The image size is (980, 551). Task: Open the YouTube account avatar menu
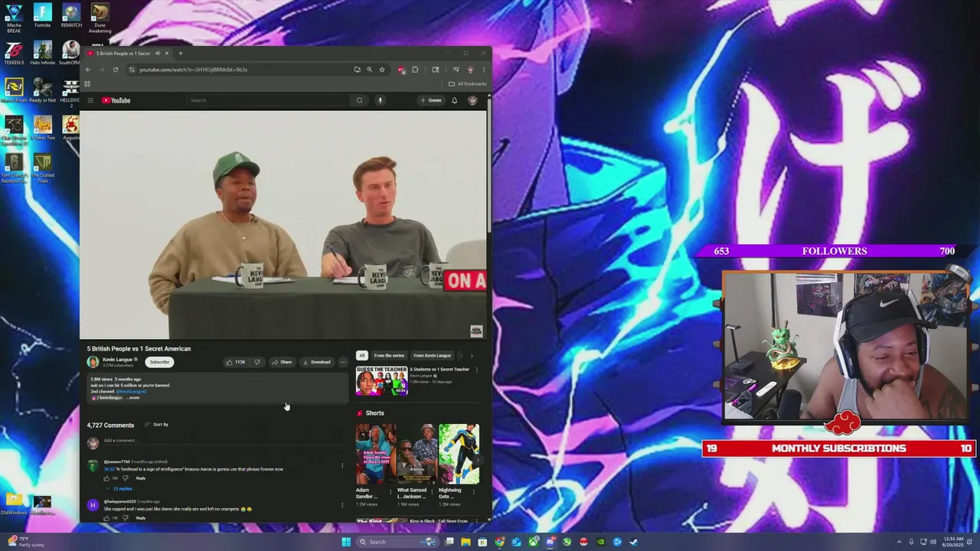pyautogui.click(x=472, y=100)
